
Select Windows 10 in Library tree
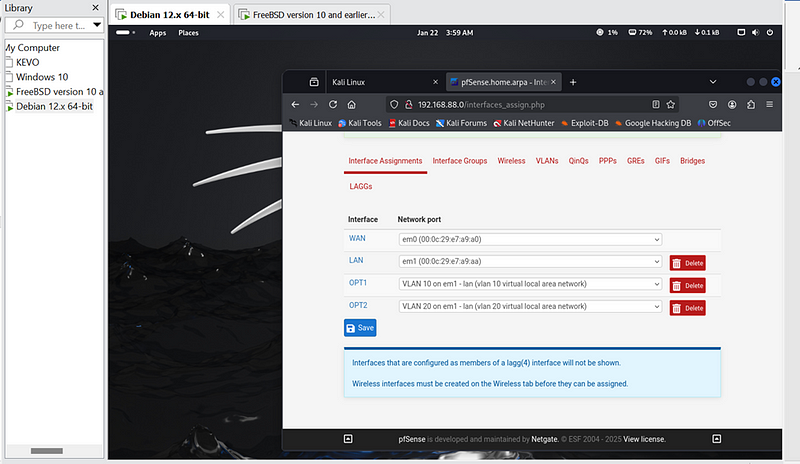tap(42, 77)
